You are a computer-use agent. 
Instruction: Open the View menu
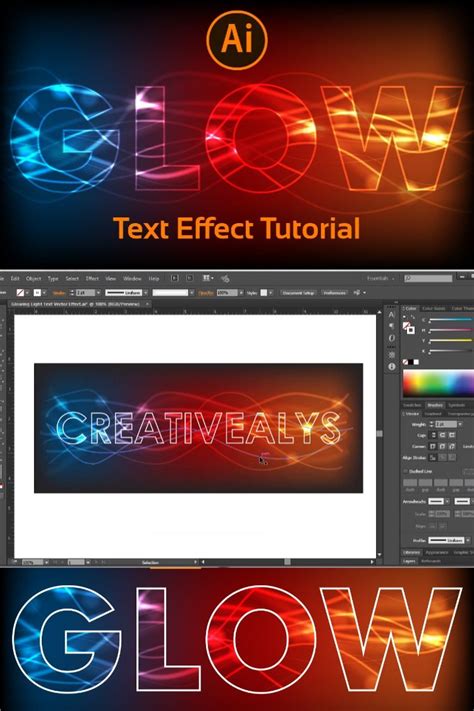111,278
